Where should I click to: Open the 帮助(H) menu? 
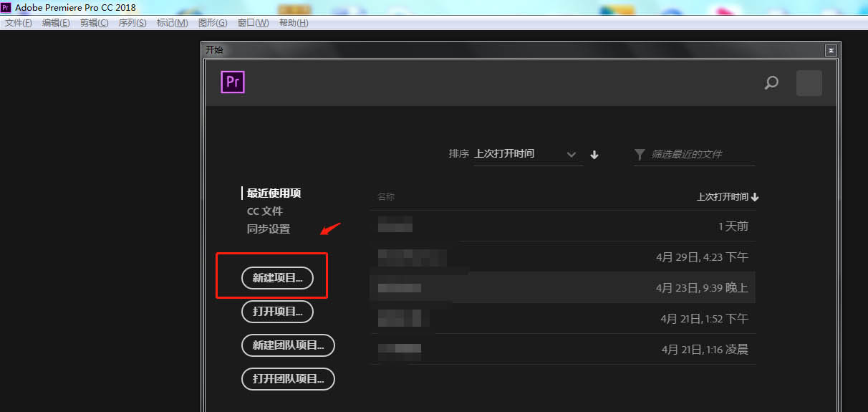pos(294,23)
